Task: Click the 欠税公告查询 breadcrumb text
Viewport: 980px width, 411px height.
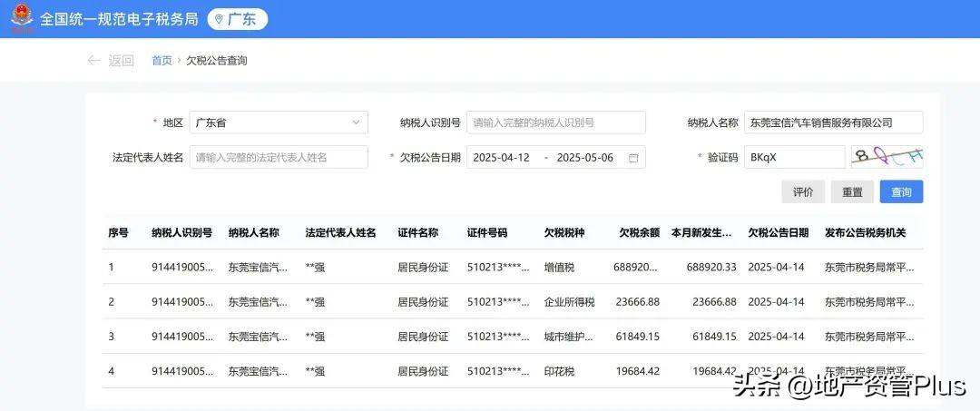Action: 217,61
